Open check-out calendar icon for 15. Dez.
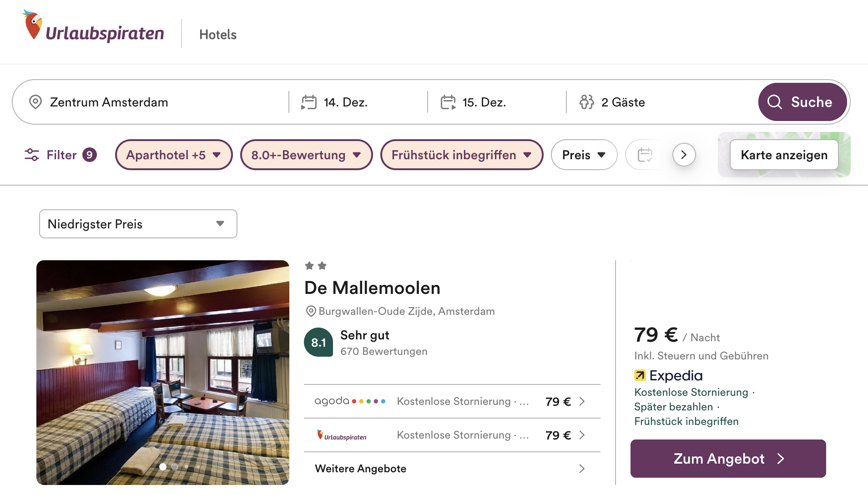 click(x=448, y=102)
